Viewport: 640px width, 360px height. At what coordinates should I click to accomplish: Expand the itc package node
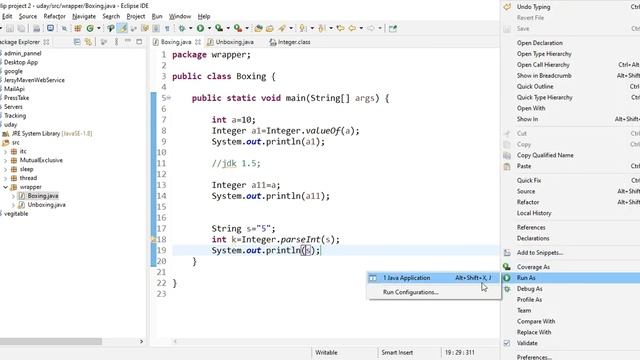(x=5, y=151)
